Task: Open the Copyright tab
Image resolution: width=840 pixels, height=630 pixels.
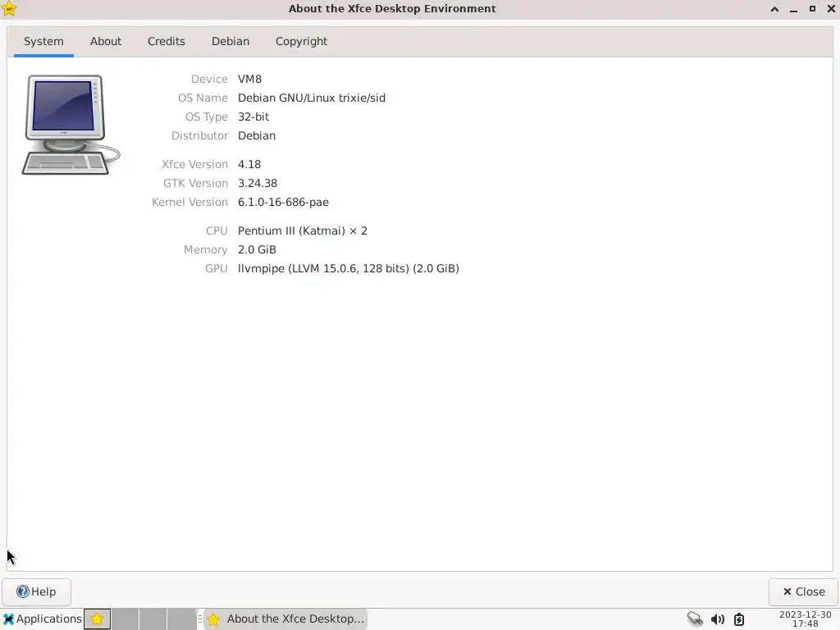Action: pyautogui.click(x=301, y=41)
